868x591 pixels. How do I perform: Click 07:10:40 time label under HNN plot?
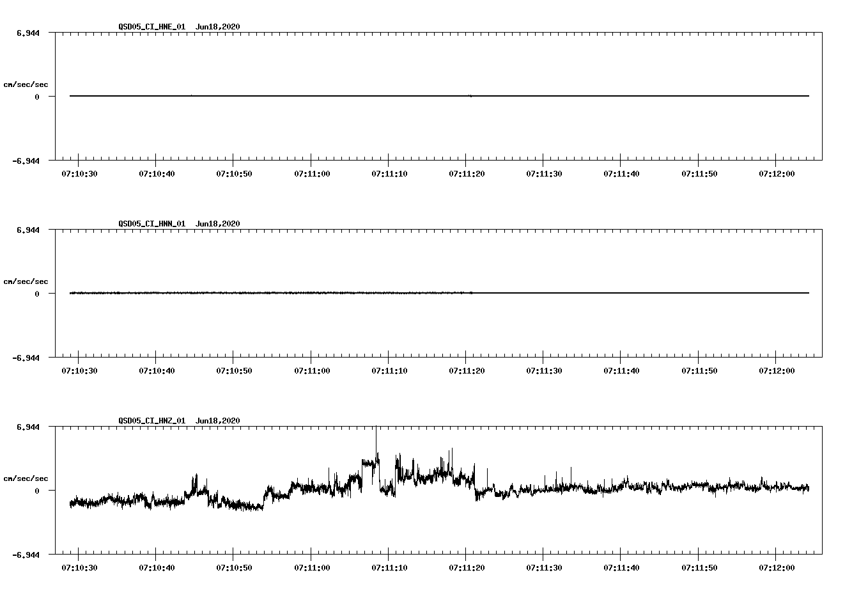[157, 371]
